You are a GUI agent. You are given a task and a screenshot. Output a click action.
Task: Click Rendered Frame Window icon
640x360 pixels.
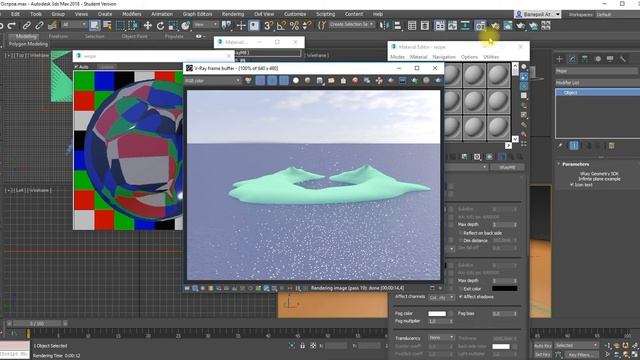pos(507,25)
